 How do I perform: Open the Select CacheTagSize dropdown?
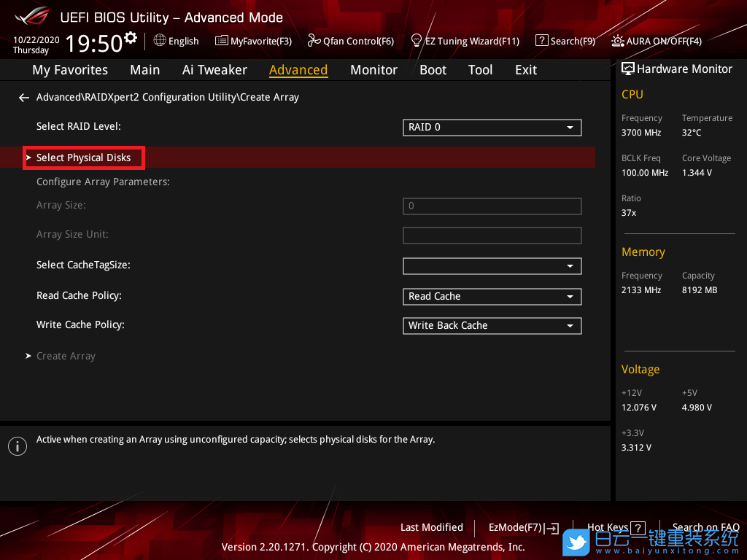tap(492, 266)
